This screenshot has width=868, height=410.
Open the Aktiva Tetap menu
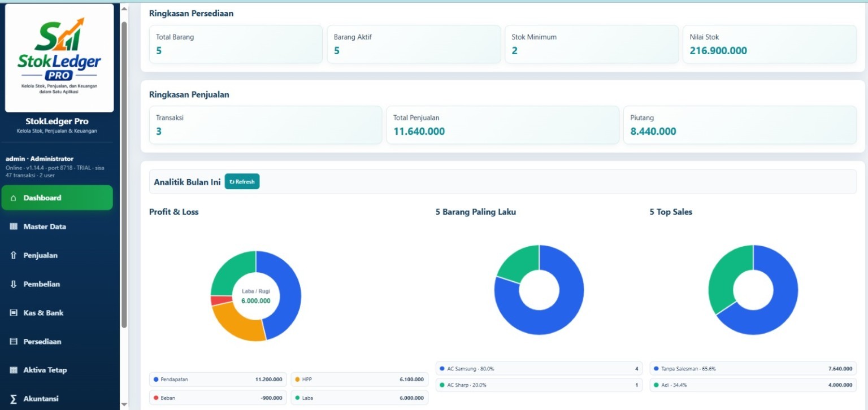pos(57,370)
